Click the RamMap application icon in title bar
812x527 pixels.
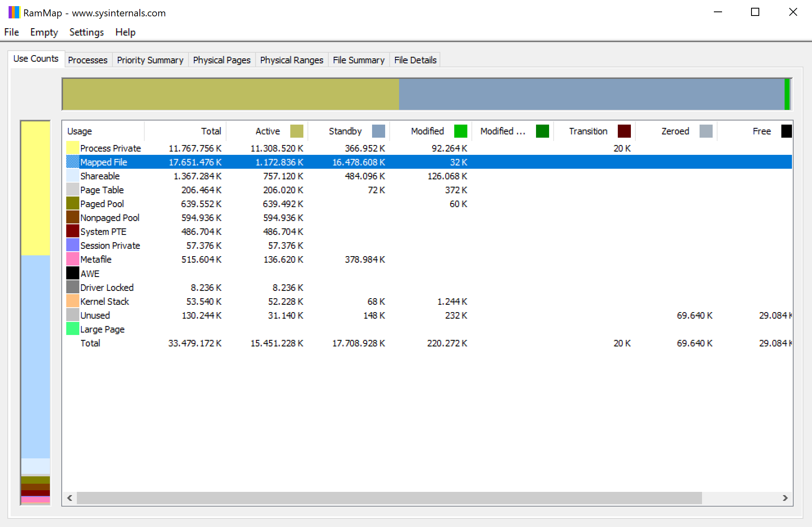pos(13,12)
